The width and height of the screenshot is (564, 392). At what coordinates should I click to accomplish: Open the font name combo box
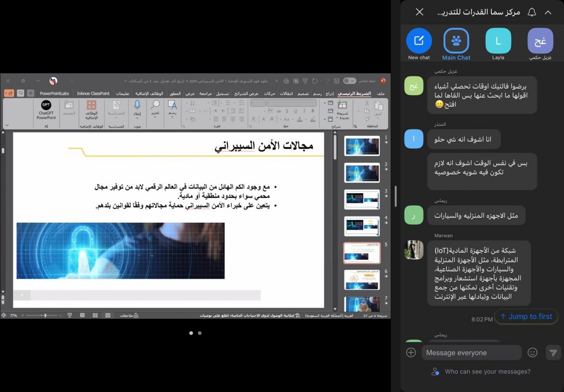(291, 103)
